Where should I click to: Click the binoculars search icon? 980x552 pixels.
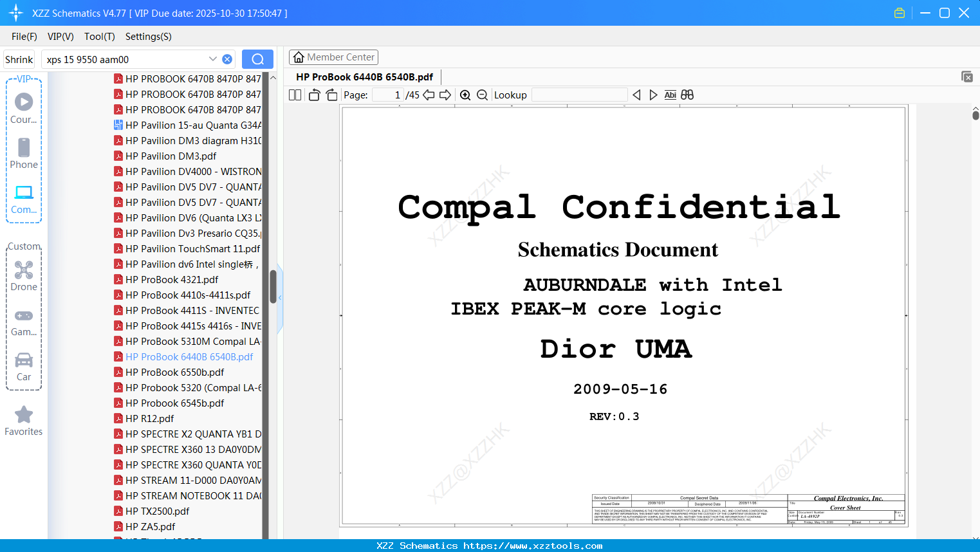pyautogui.click(x=687, y=95)
